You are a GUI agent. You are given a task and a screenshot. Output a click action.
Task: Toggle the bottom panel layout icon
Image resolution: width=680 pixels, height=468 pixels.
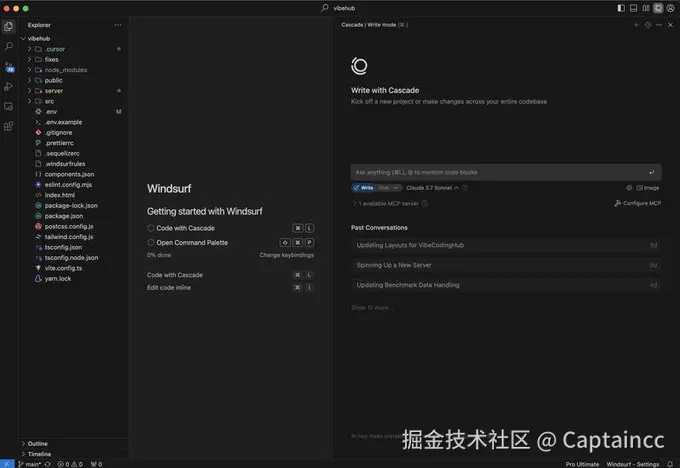pyautogui.click(x=634, y=8)
